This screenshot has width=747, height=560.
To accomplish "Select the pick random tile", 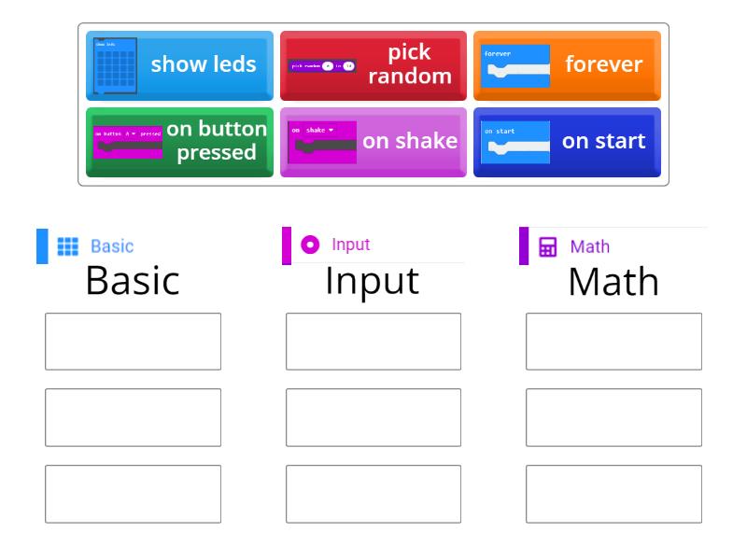I will [373, 65].
